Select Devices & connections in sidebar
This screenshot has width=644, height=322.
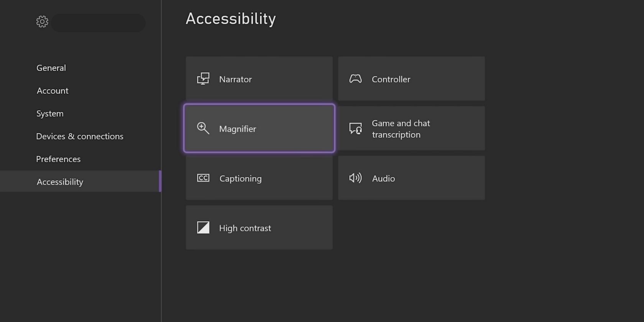click(x=80, y=136)
